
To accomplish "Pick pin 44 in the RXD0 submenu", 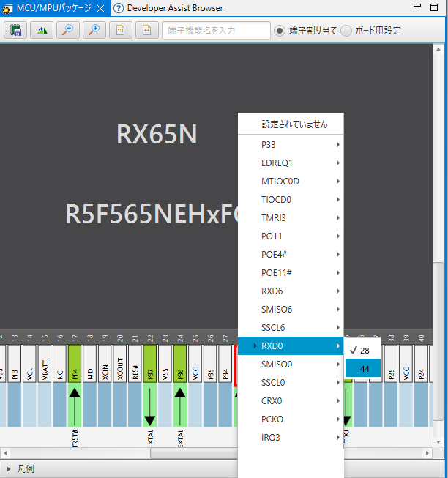I will (x=363, y=369).
